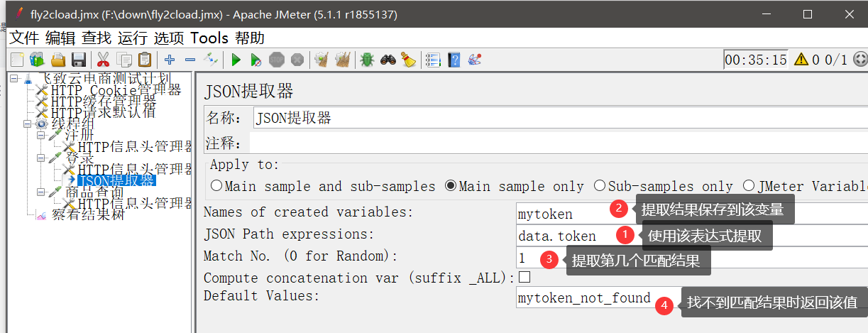Screen dimensions: 868x333
Task: Paste element using clipboard icon
Action: 145,60
